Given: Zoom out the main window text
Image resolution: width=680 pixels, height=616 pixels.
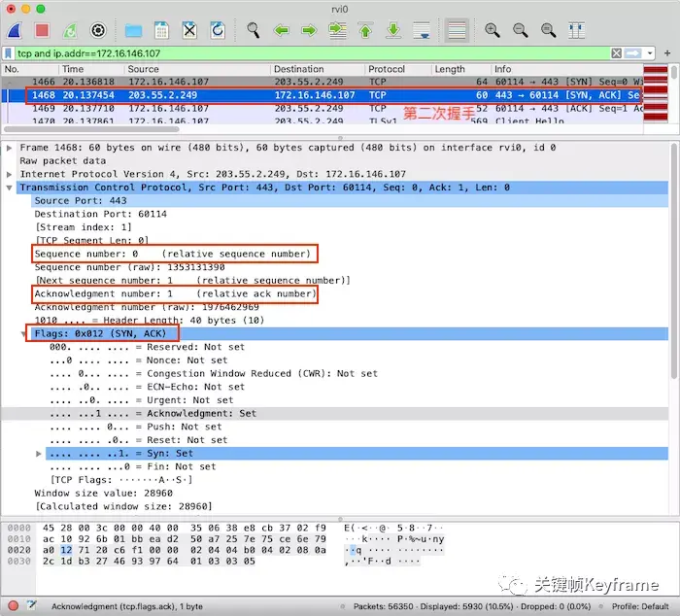Looking at the screenshot, I should (521, 31).
